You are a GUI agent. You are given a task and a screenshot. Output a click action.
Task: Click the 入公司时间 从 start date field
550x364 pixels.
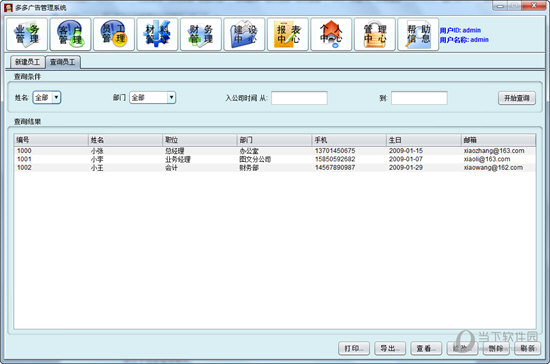(299, 98)
